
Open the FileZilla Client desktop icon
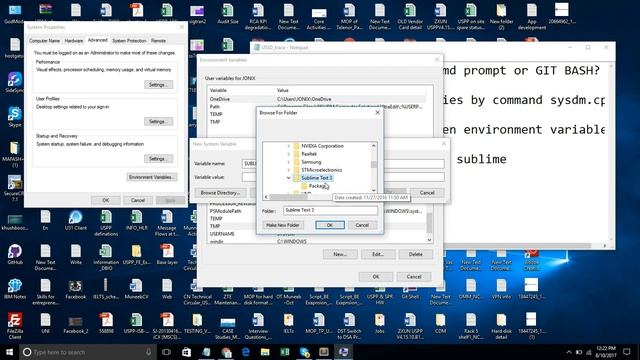(15, 326)
